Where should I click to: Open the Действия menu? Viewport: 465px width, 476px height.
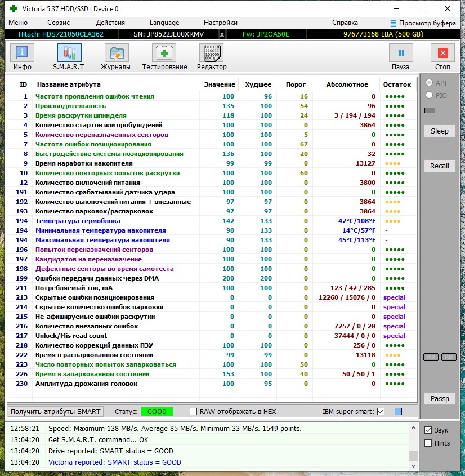point(110,23)
